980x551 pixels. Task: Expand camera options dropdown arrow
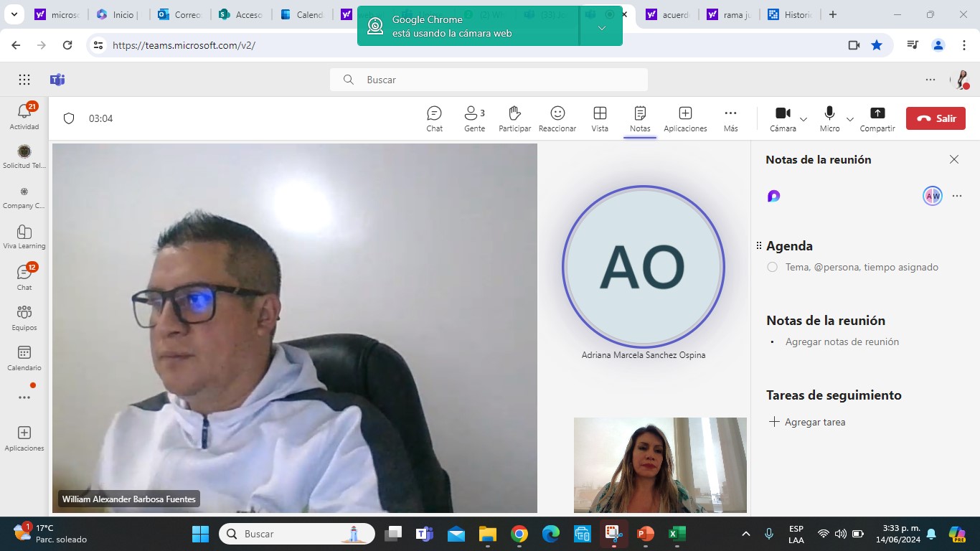click(804, 119)
